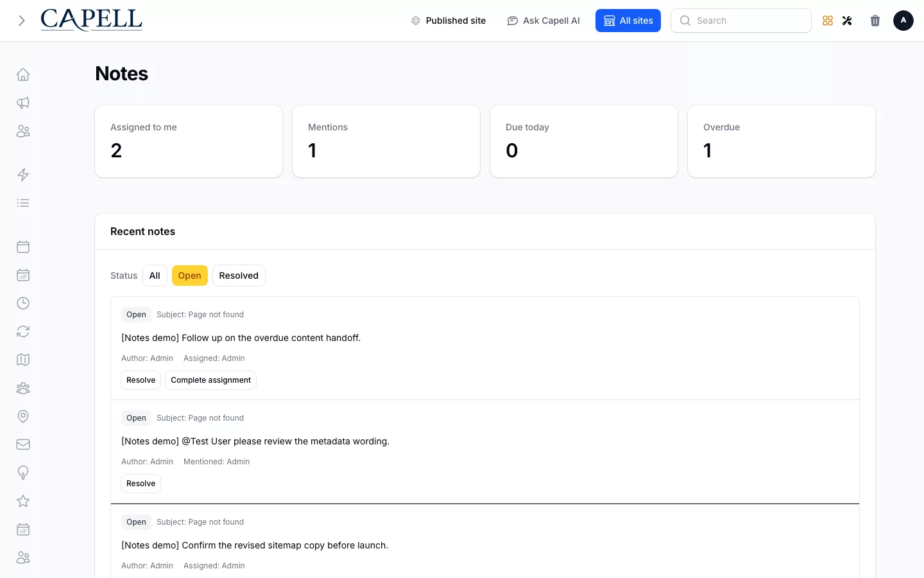The width and height of the screenshot is (924, 578).
Task: Click the All sites button
Action: click(x=628, y=21)
